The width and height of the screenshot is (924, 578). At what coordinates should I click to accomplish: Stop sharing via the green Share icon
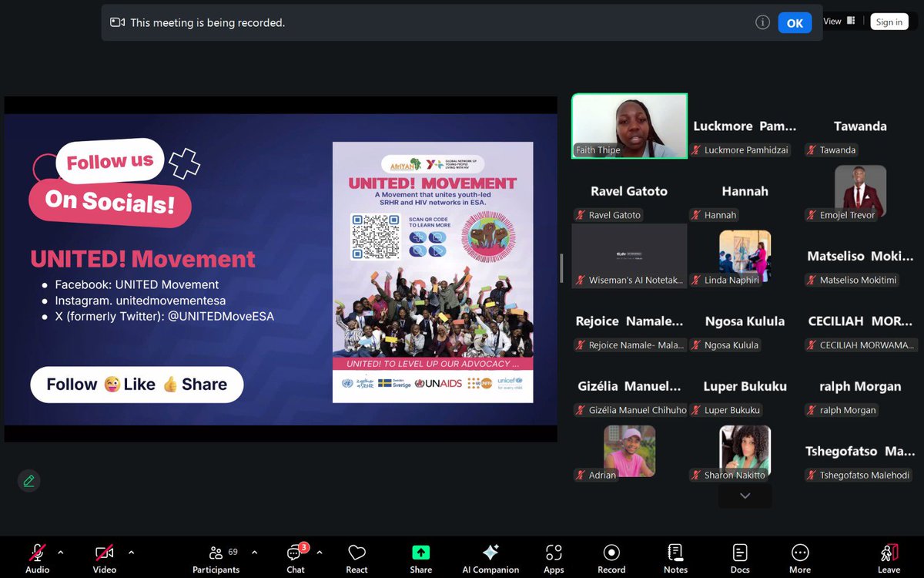[x=420, y=556]
